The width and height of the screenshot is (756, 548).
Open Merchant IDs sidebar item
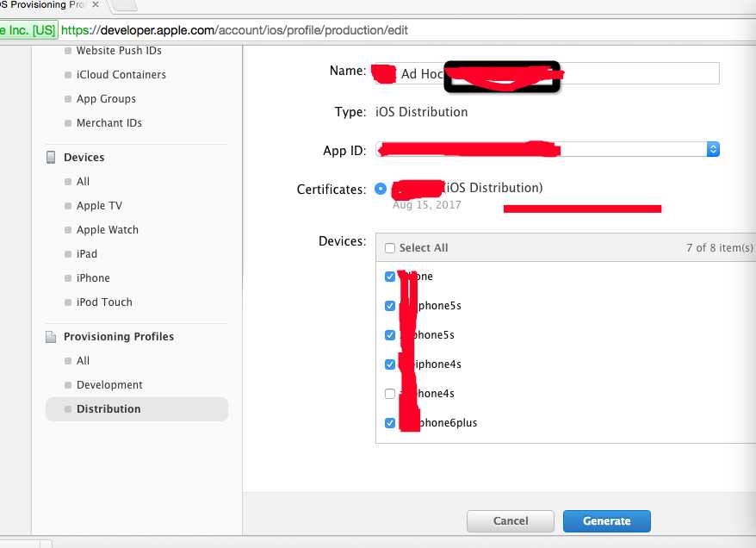109,123
